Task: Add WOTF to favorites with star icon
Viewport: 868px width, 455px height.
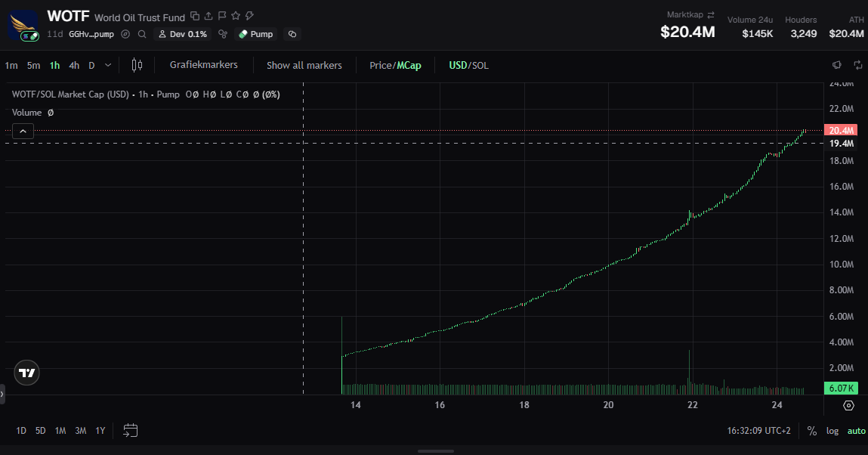Action: [x=236, y=16]
